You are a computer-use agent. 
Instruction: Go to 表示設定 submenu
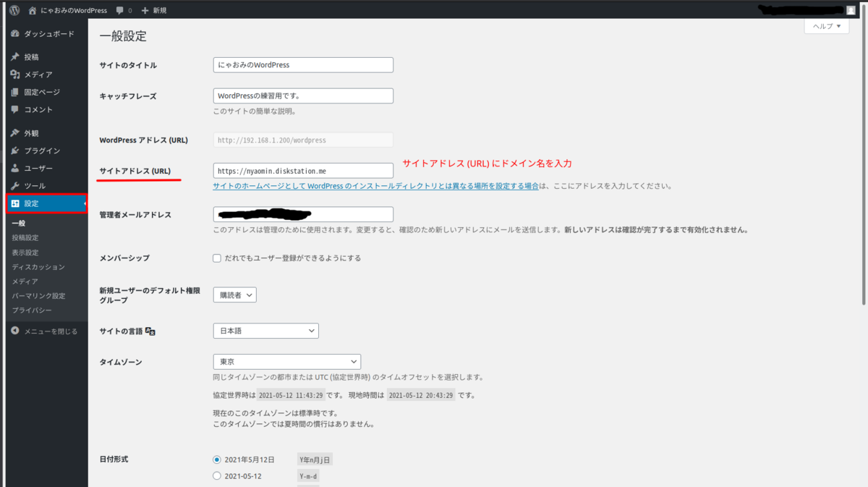[x=25, y=253]
